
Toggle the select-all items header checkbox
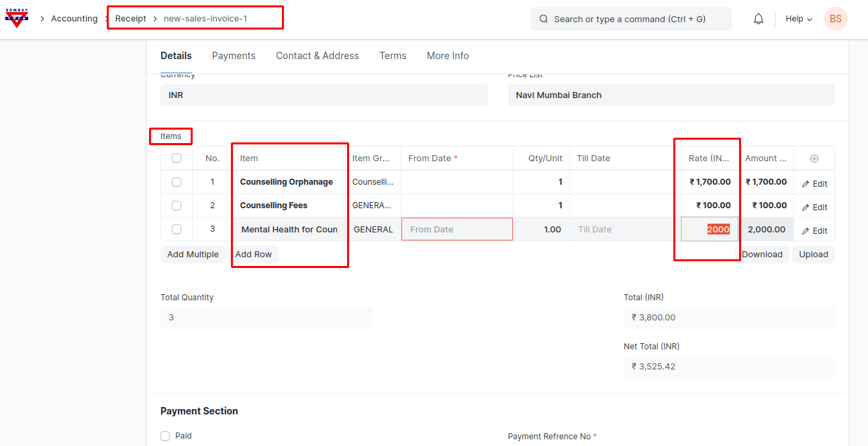(x=177, y=159)
